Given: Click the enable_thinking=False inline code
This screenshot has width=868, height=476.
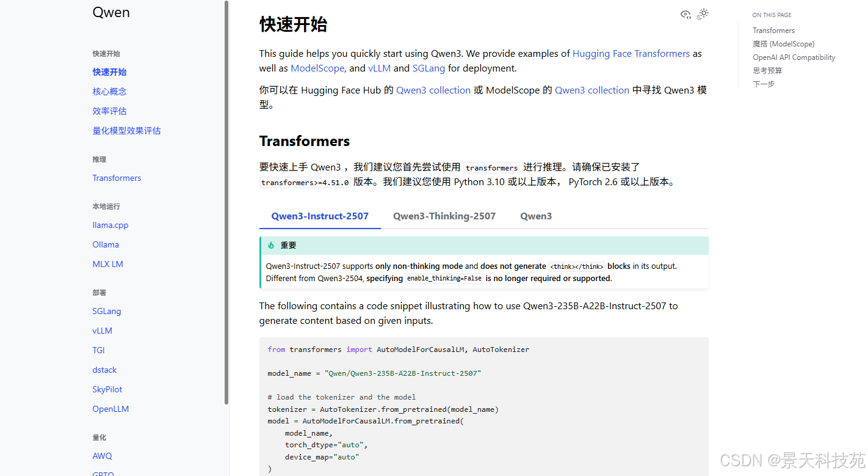Looking at the screenshot, I should 444,279.
